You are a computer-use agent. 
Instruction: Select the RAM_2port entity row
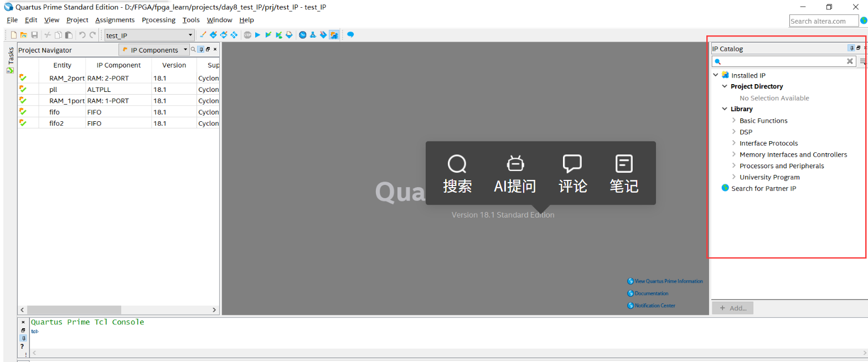click(118, 78)
